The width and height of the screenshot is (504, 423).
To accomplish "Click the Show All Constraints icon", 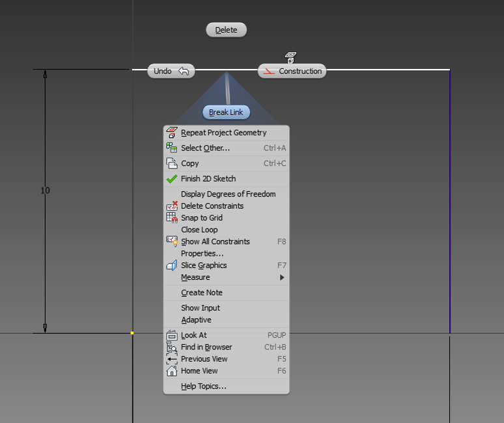I will 172,241.
